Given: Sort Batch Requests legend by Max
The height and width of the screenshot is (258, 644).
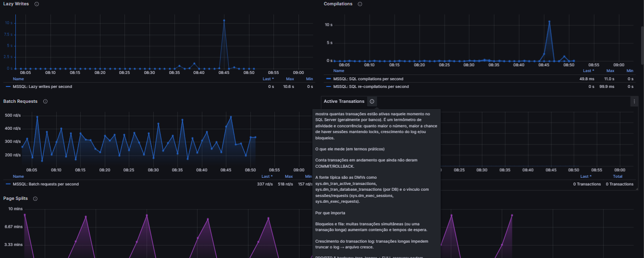Looking at the screenshot, I should click(290, 176).
